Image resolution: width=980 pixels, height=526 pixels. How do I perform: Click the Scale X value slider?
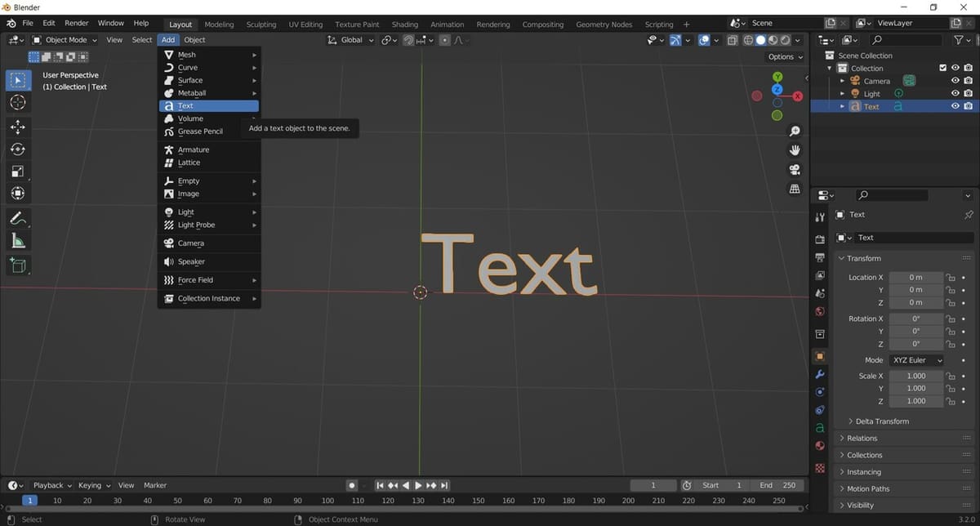(915, 377)
